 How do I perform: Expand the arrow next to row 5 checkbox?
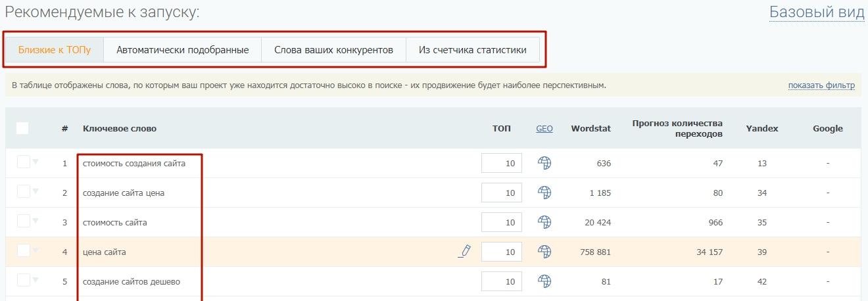click(x=36, y=281)
